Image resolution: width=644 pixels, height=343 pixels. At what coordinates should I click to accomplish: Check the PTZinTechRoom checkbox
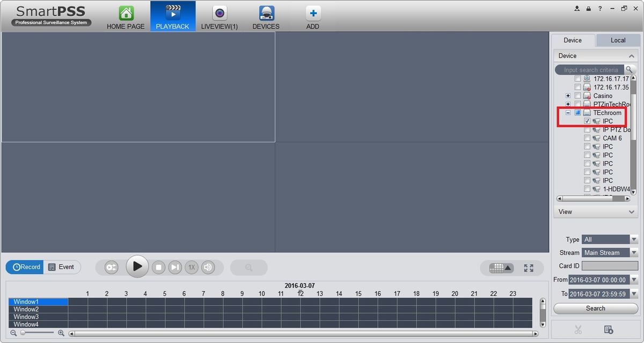click(x=578, y=104)
